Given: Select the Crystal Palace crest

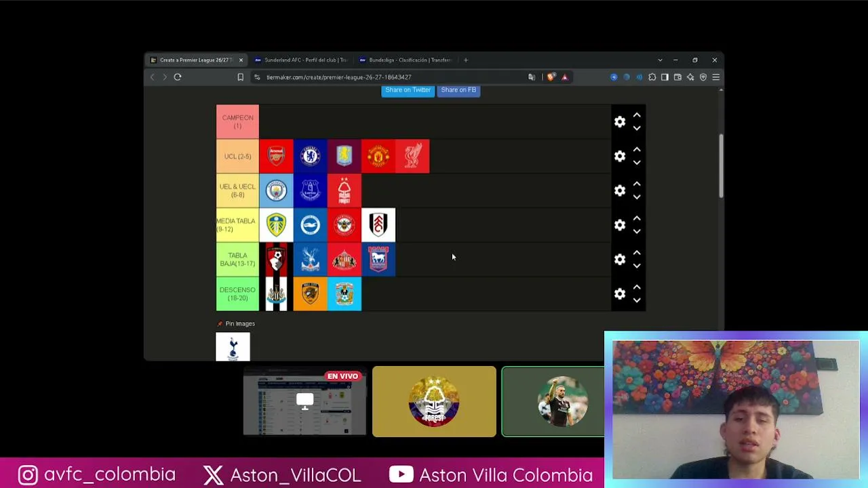Looking at the screenshot, I should [310, 260].
